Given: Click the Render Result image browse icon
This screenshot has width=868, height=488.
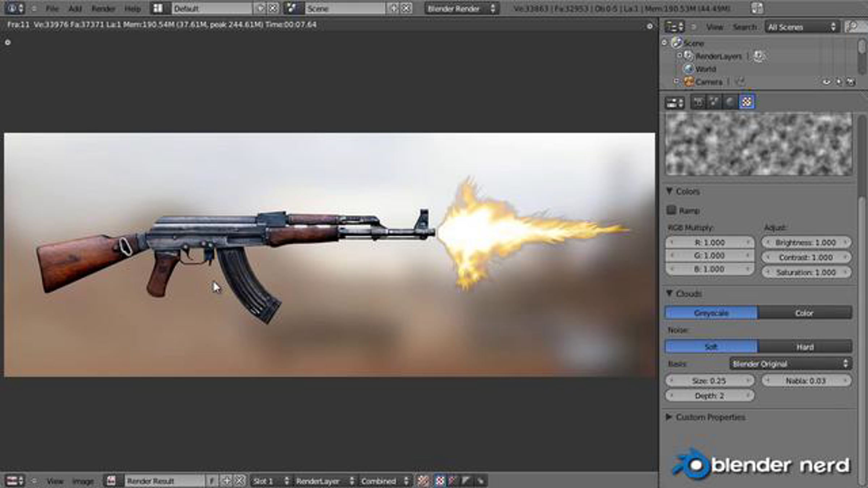Looking at the screenshot, I should click(111, 481).
